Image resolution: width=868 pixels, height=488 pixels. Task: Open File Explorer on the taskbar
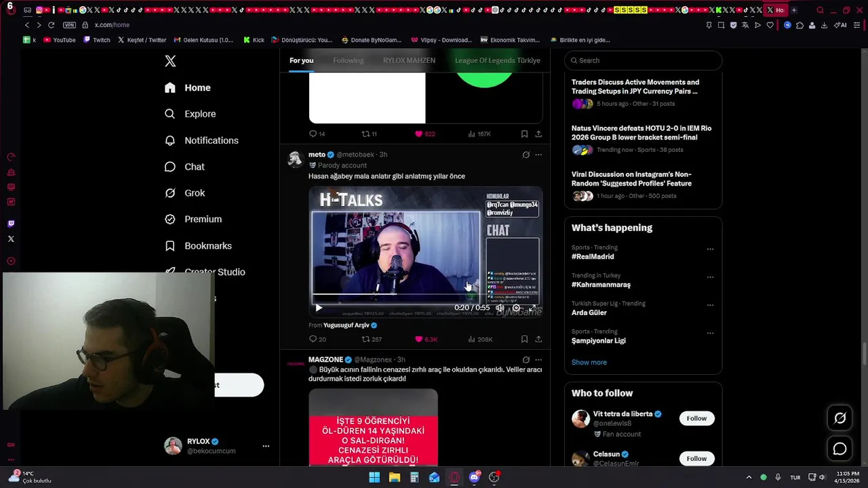[394, 477]
